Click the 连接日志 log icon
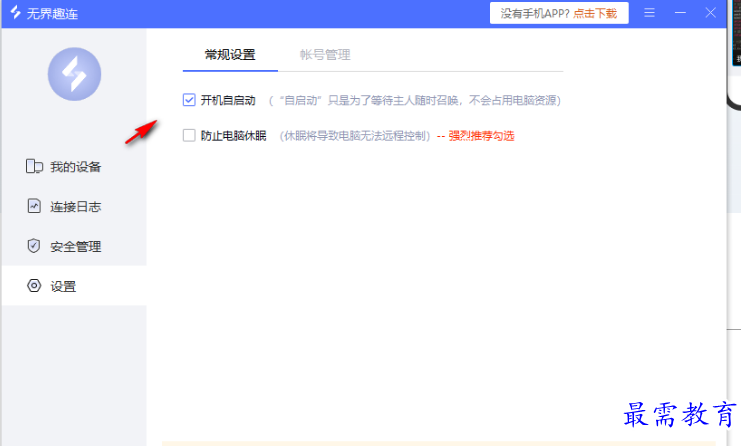The height and width of the screenshot is (446, 745). [34, 206]
